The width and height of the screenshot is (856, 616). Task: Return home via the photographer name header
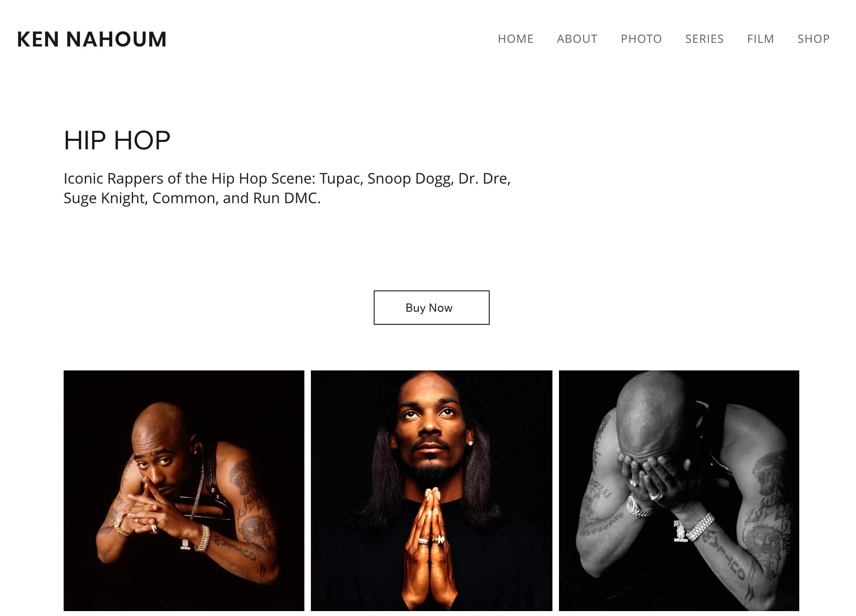[x=92, y=39]
